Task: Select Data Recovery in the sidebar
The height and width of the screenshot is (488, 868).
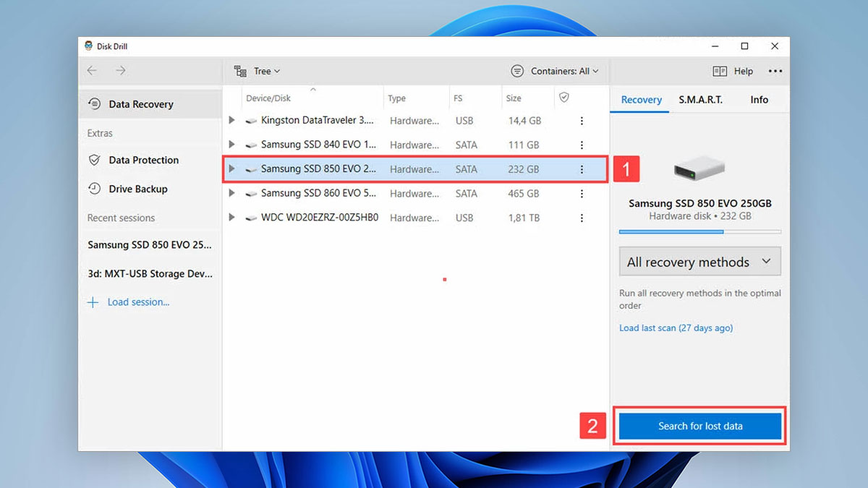Action: tap(150, 104)
